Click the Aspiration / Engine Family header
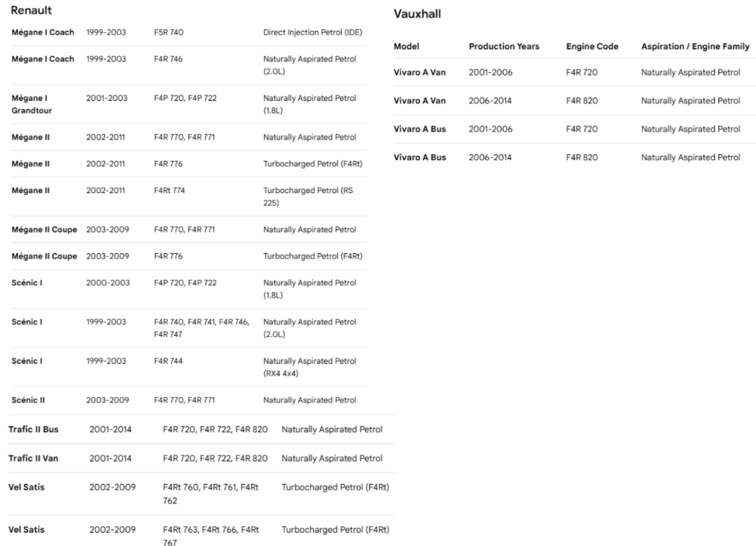756x546 pixels. [695, 47]
